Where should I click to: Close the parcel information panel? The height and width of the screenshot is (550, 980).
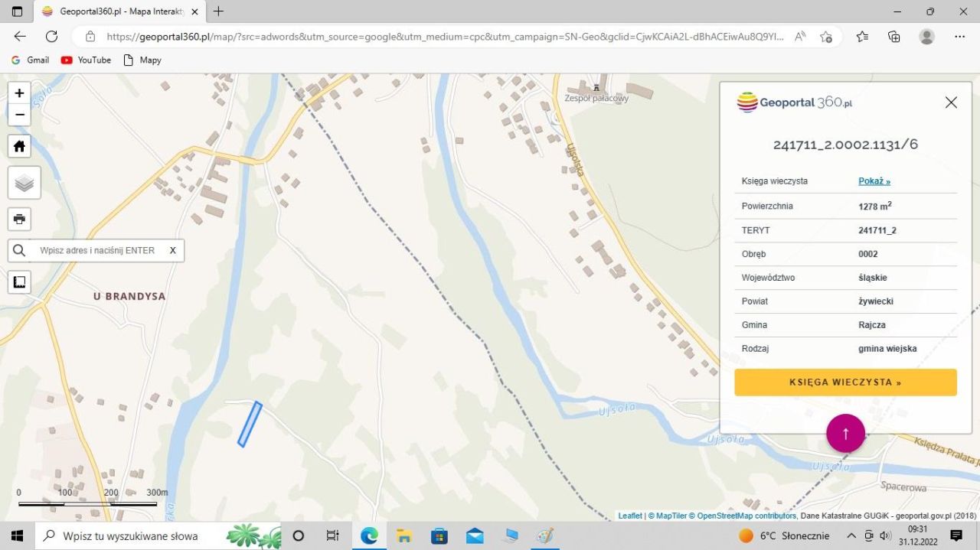(951, 103)
